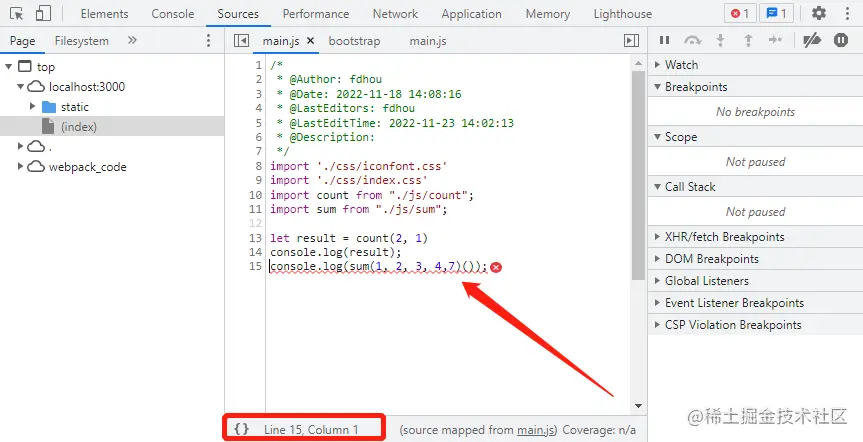
Task: Switch to the Console panel
Action: pos(173,14)
